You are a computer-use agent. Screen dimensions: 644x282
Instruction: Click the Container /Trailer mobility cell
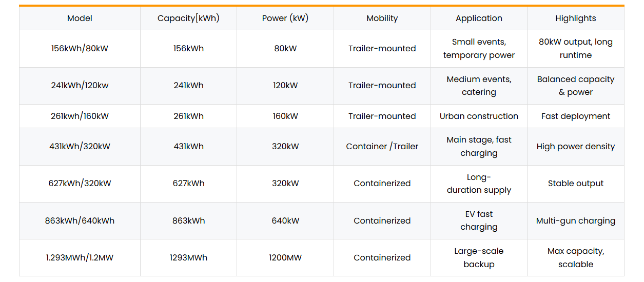tap(382, 147)
